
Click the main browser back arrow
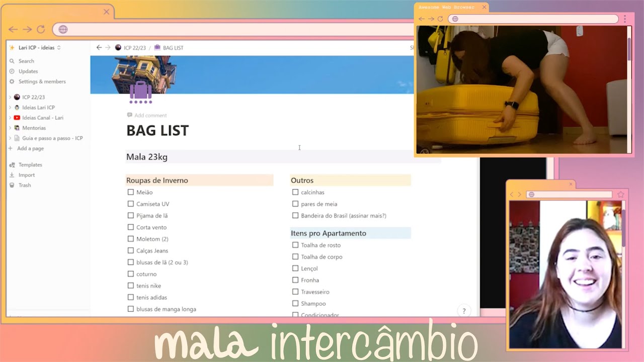pyautogui.click(x=13, y=30)
